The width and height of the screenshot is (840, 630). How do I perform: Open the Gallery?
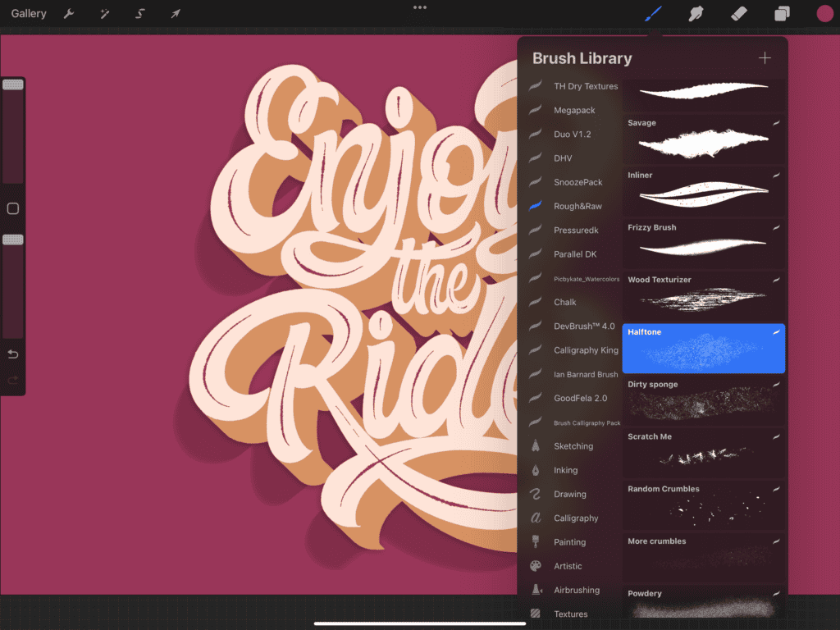pyautogui.click(x=29, y=13)
